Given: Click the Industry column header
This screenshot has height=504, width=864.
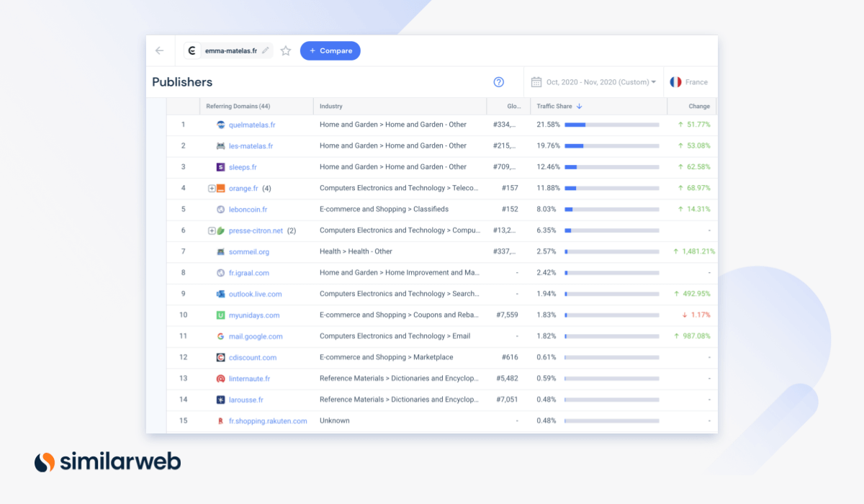Looking at the screenshot, I should tap(331, 107).
